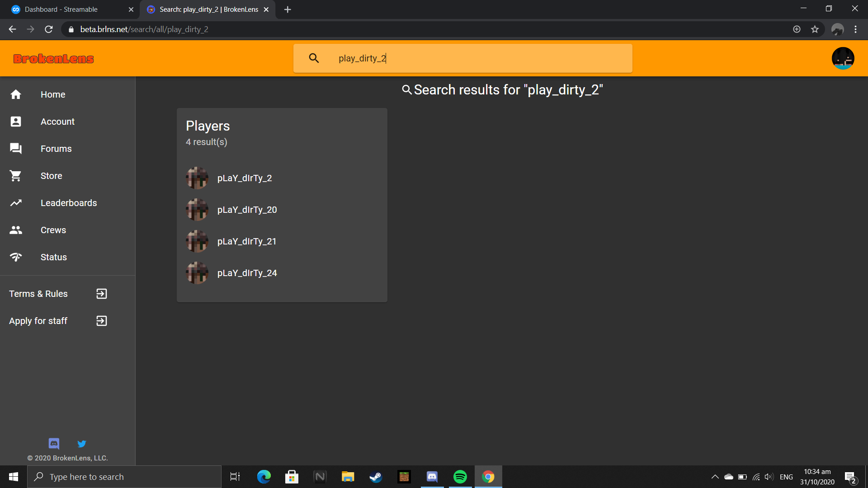This screenshot has width=868, height=488.
Task: Show hidden system tray icons
Action: point(715,477)
